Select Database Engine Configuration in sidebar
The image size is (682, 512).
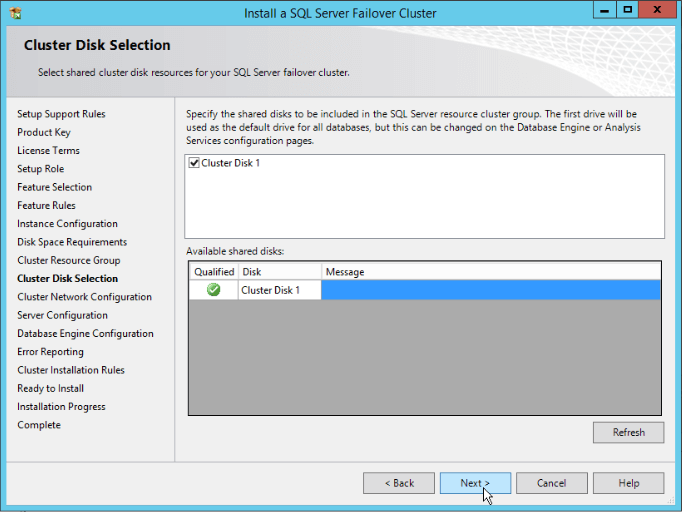[x=85, y=333]
